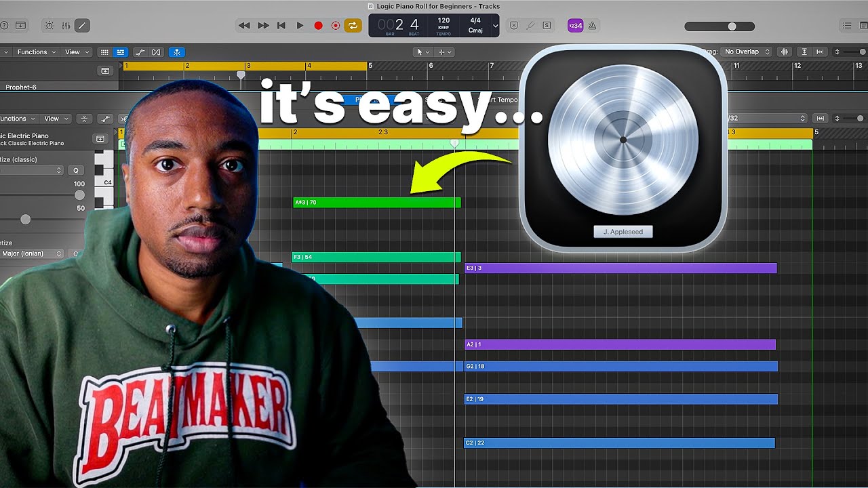Select the blue track list view icon
The height and width of the screenshot is (488, 868).
click(121, 52)
